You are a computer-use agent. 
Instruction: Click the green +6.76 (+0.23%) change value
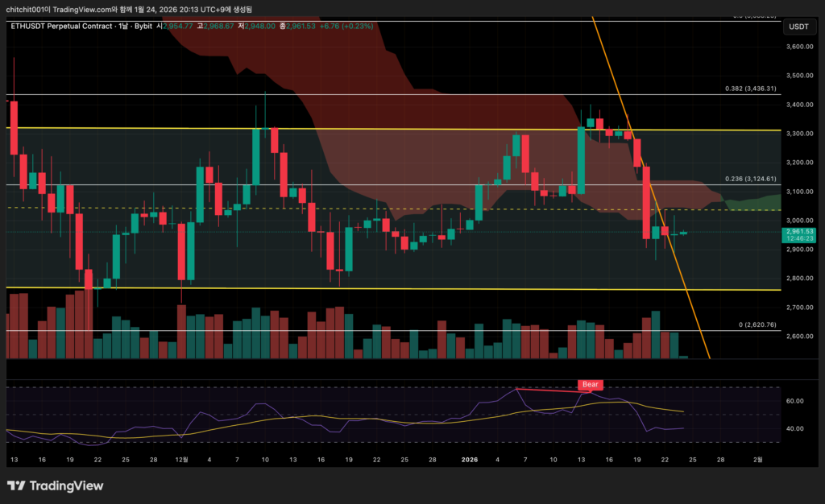point(346,26)
